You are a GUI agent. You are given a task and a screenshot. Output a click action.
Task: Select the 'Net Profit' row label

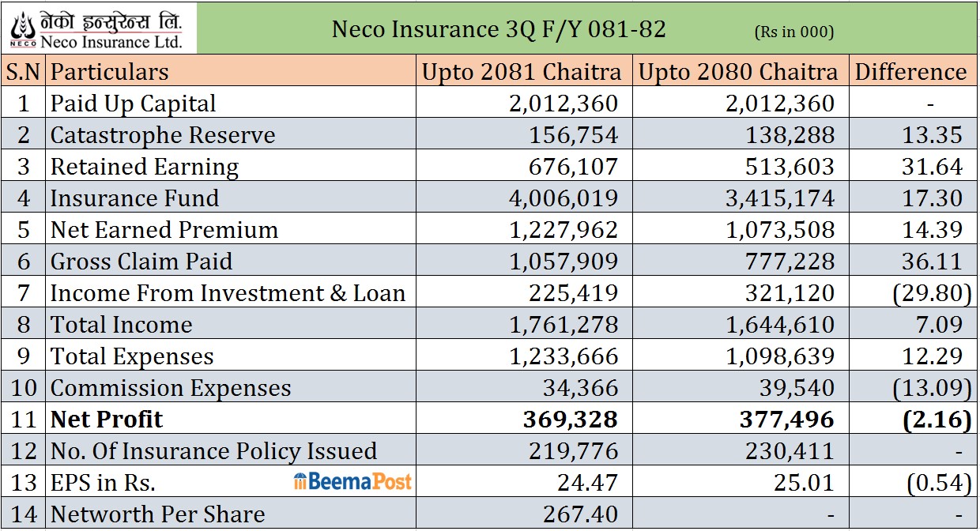(107, 419)
